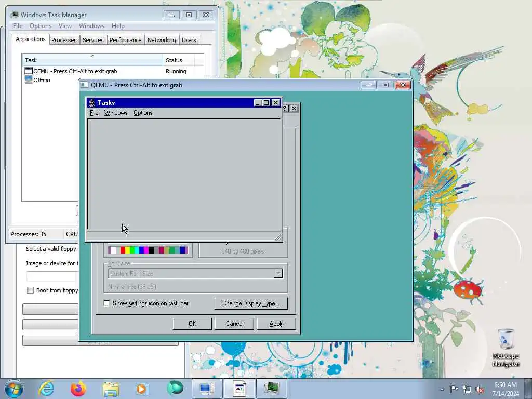Show hidden system tray icons

pos(442,389)
